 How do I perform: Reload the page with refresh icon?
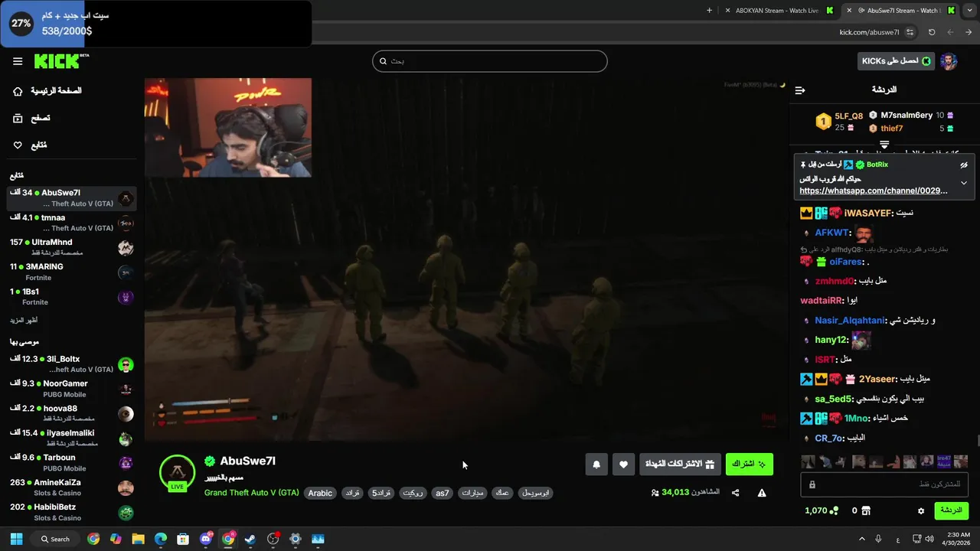(x=932, y=32)
